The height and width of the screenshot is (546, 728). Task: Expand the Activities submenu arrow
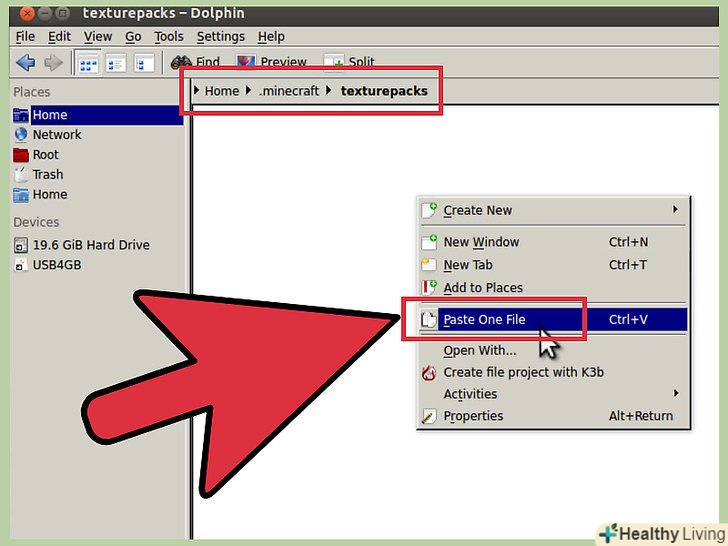tap(676, 394)
